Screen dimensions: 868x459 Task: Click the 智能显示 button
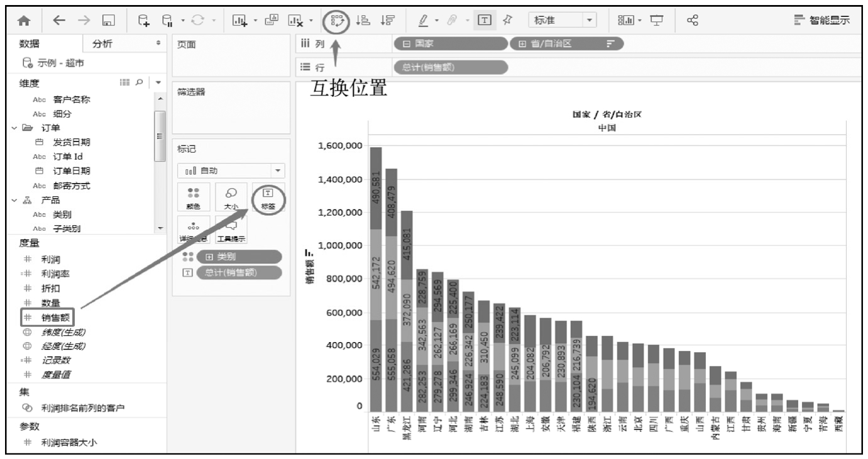click(821, 20)
